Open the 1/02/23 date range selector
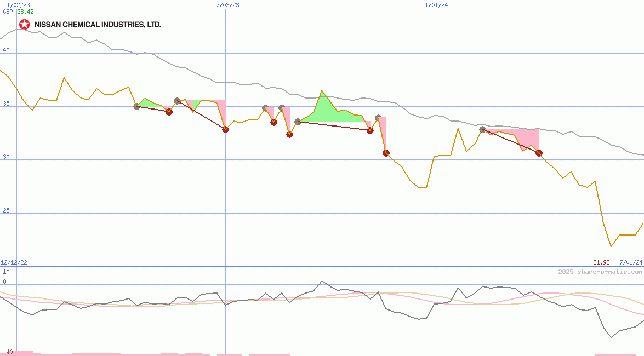 [18, 5]
